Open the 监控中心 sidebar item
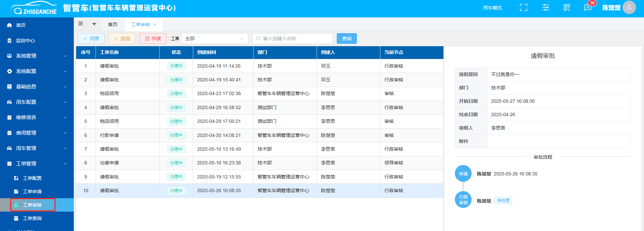The image size is (644, 231). coord(25,41)
